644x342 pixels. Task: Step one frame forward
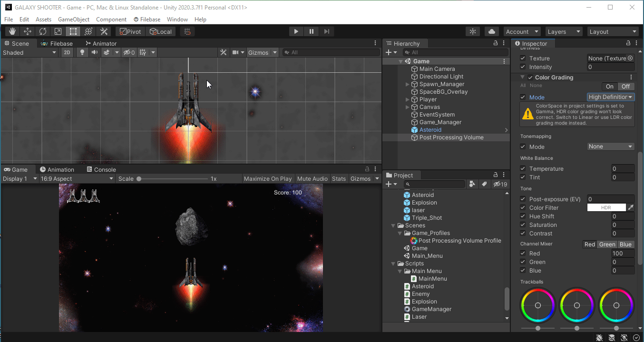coord(326,31)
